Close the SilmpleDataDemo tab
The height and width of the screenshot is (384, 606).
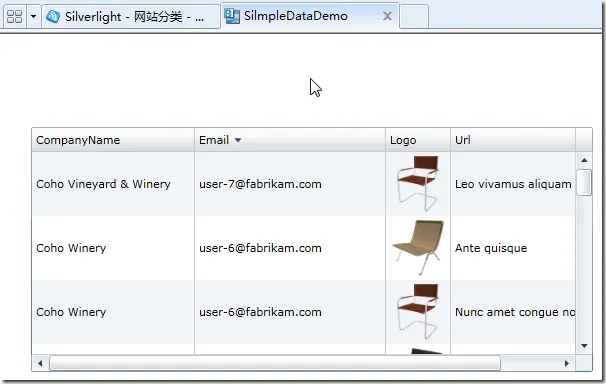click(x=387, y=16)
